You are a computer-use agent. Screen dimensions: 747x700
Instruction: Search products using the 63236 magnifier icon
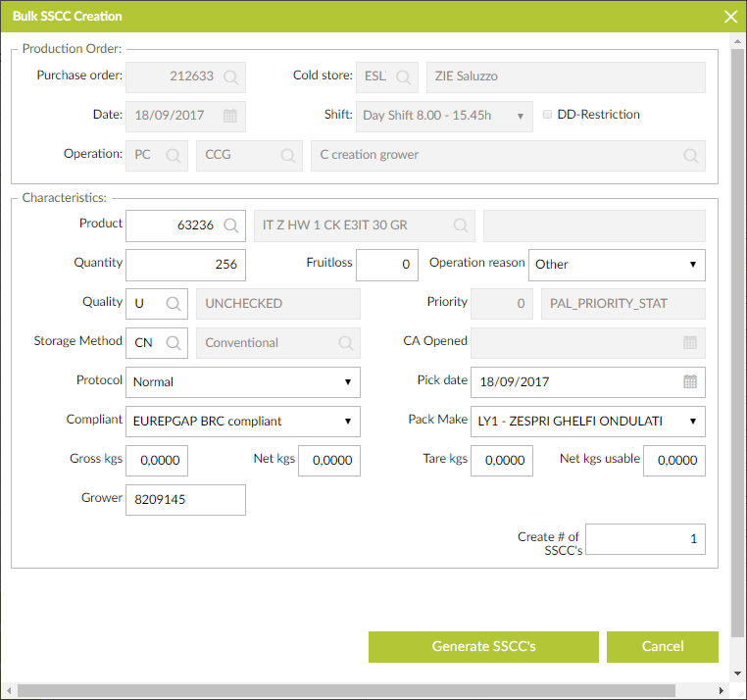point(230,225)
